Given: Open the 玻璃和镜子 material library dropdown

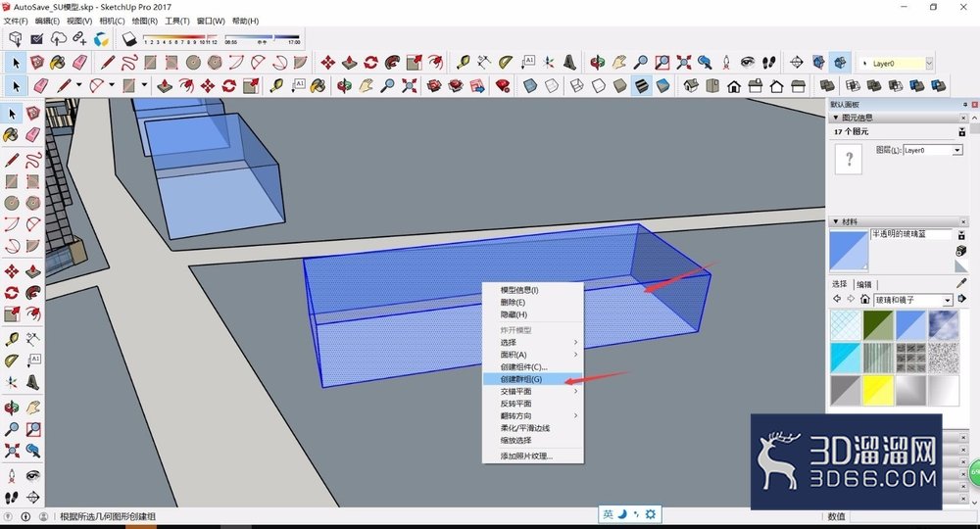Looking at the screenshot, I should click(x=947, y=301).
